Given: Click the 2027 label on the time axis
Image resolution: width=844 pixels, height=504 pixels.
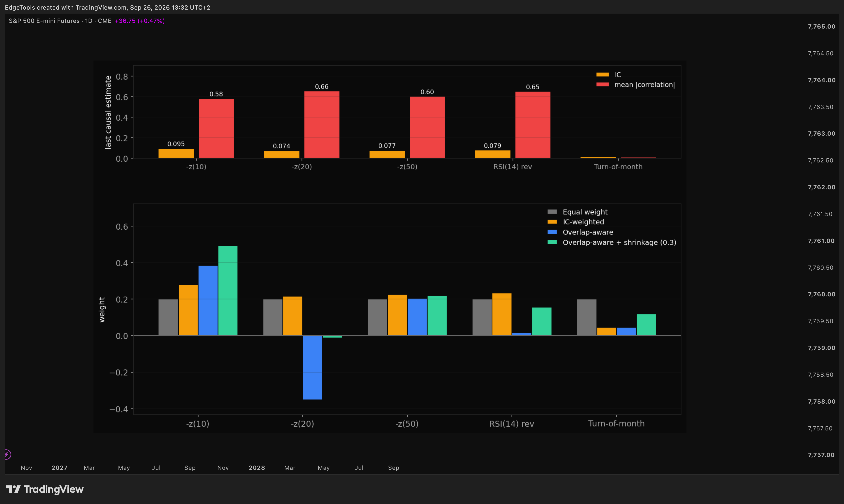Looking at the screenshot, I should click(59, 468).
